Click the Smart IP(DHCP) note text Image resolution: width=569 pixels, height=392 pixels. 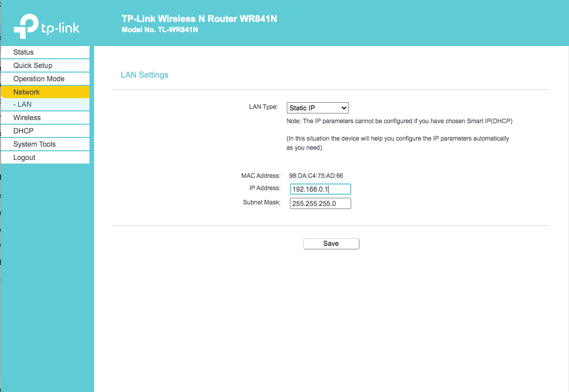click(400, 121)
